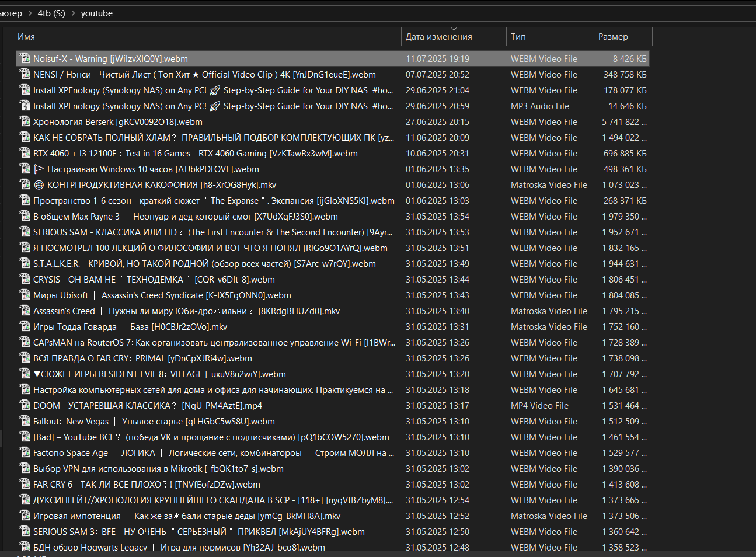Open the 4tb (S:) breadcrumb location
The image size is (756, 557).
(51, 13)
